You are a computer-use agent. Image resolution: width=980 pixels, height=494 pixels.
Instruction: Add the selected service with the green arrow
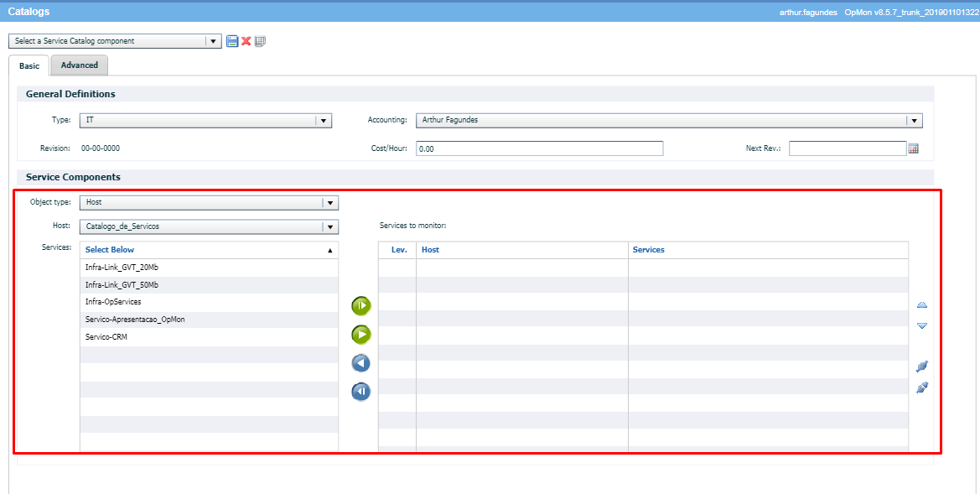[361, 335]
